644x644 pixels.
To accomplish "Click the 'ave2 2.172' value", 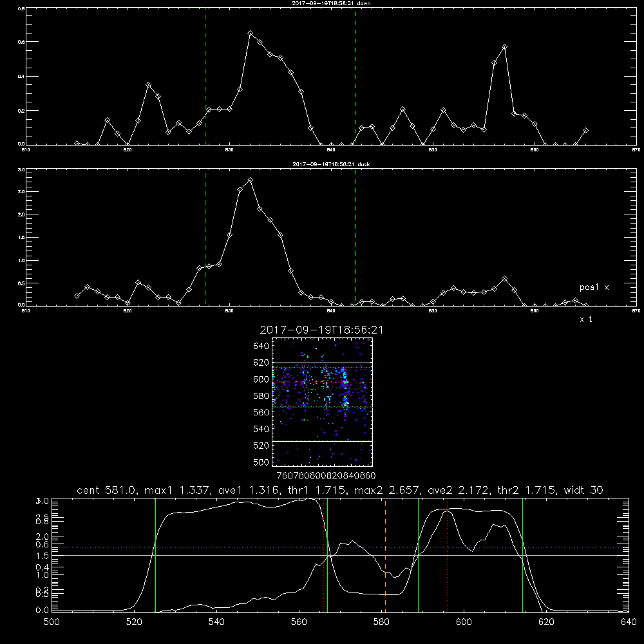I will (457, 490).
